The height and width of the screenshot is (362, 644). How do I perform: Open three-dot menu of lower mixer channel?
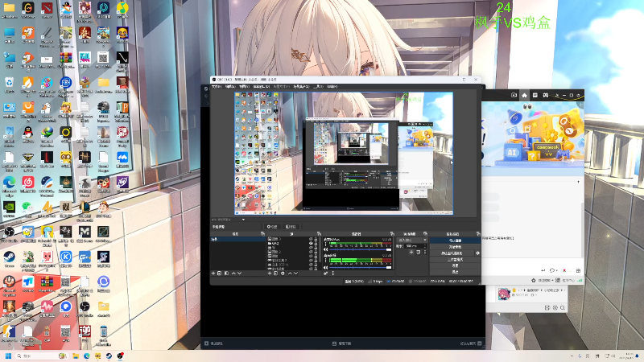325,260
